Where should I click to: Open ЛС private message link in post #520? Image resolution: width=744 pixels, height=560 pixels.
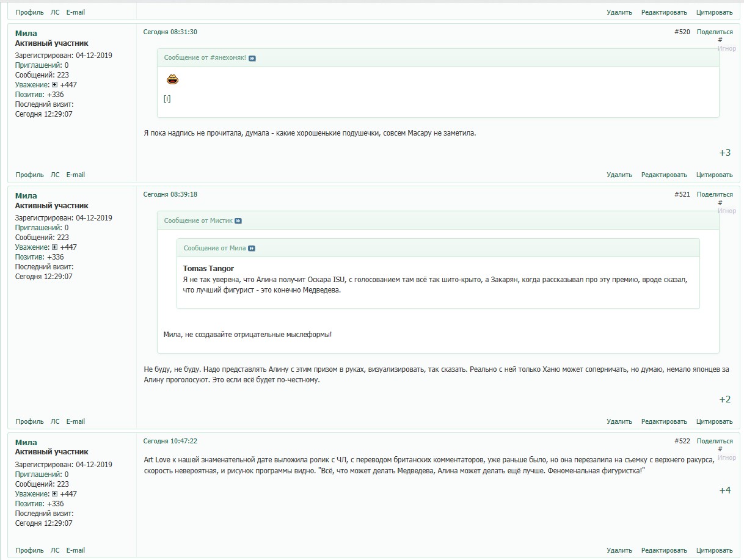[55, 175]
